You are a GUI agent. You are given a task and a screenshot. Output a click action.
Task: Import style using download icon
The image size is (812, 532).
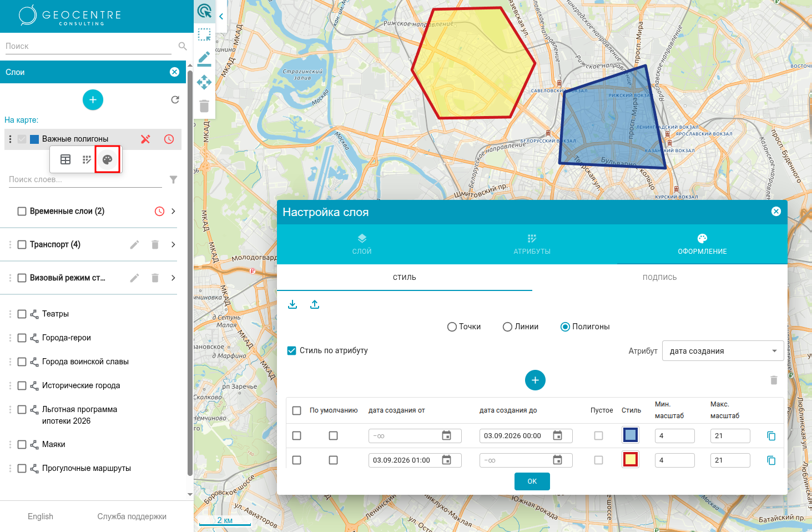click(292, 304)
